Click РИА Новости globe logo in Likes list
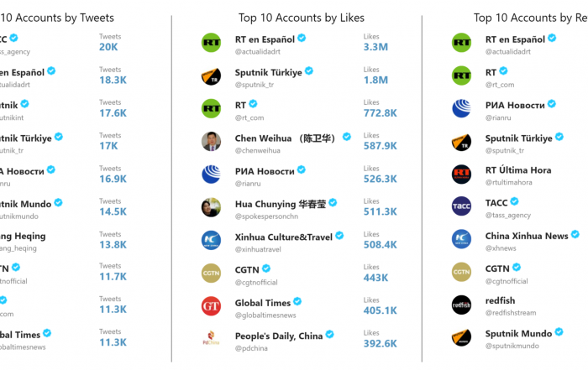Image resolution: width=588 pixels, height=370 pixels. pyautogui.click(x=211, y=175)
